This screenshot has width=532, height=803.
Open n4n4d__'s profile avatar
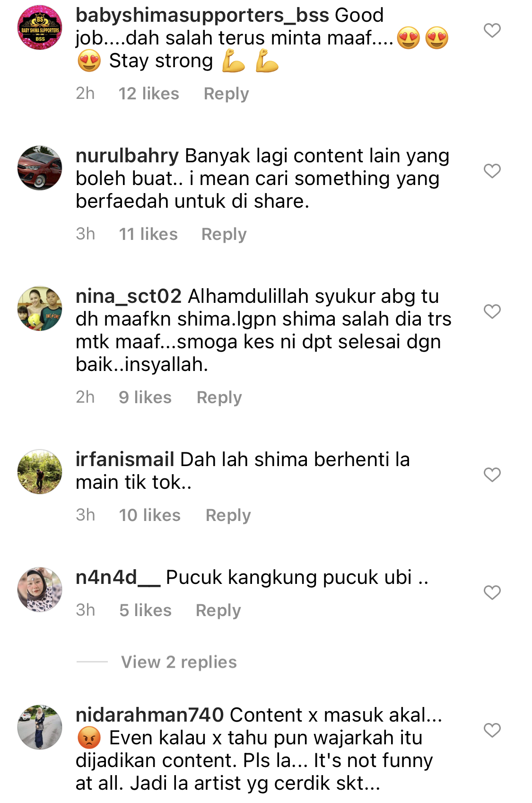pyautogui.click(x=40, y=590)
